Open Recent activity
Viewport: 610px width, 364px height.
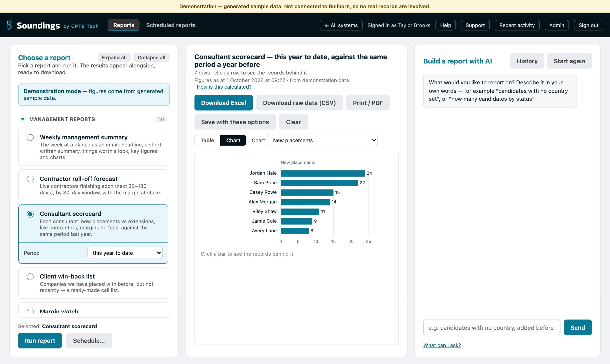[517, 25]
